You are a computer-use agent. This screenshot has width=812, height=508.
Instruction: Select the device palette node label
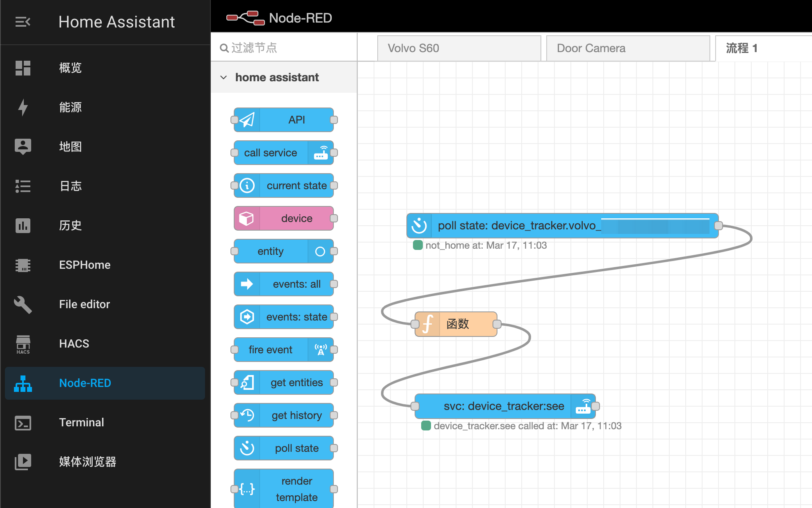(x=297, y=218)
